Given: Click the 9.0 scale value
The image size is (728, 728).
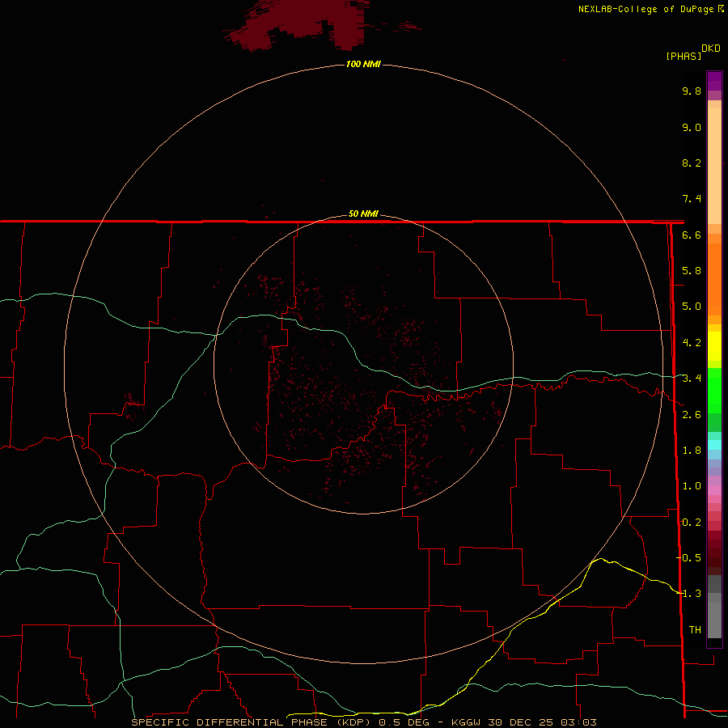Looking at the screenshot, I should coord(692,127).
